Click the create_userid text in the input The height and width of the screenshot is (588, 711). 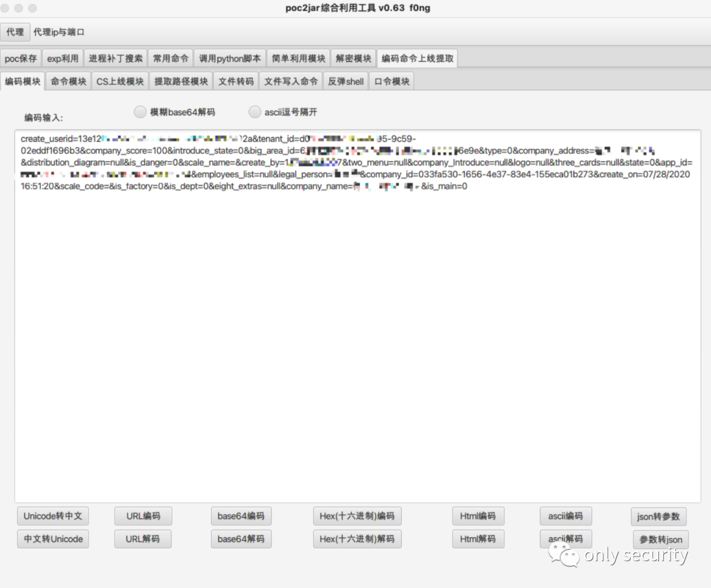47,139
